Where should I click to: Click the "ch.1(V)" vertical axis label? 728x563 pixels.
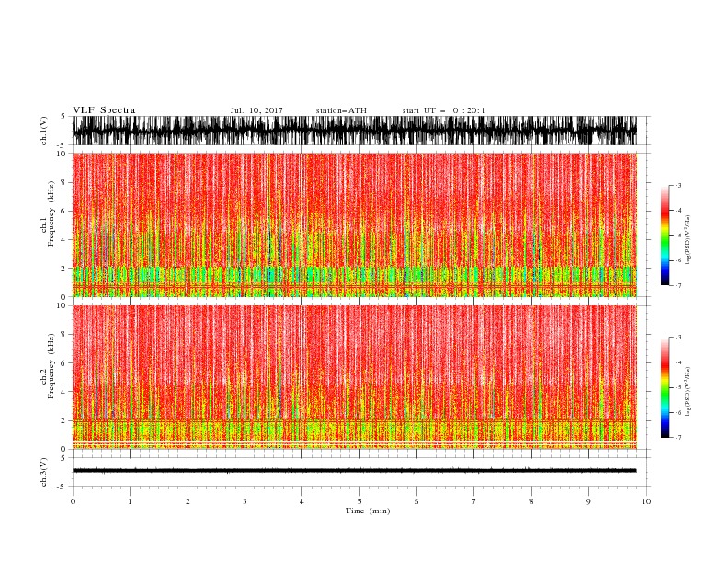[44, 131]
